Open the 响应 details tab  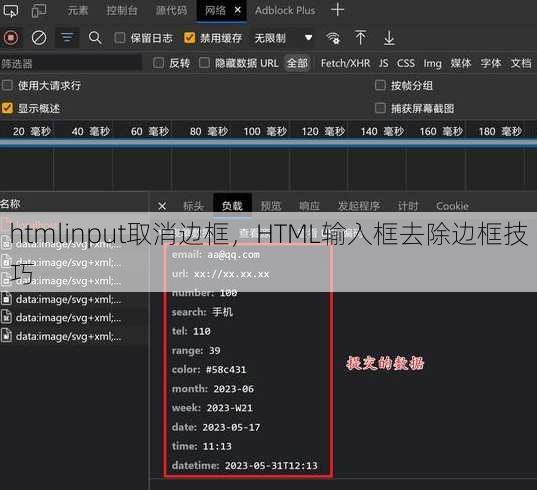coord(309,206)
